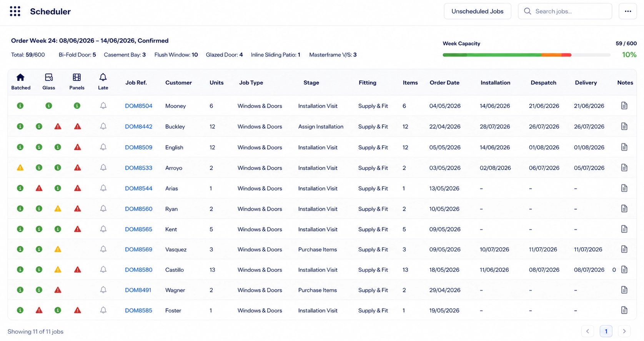Click the bell icon for Ryan row
Screen dimensions: 644x341
(x=103, y=209)
